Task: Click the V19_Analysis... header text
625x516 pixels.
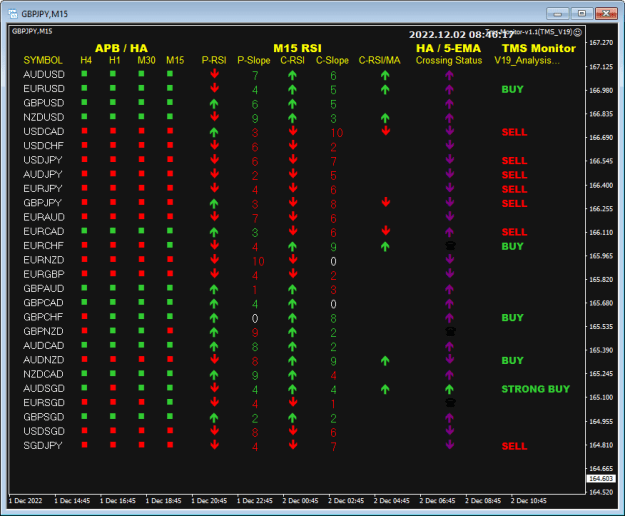Action: pos(527,61)
